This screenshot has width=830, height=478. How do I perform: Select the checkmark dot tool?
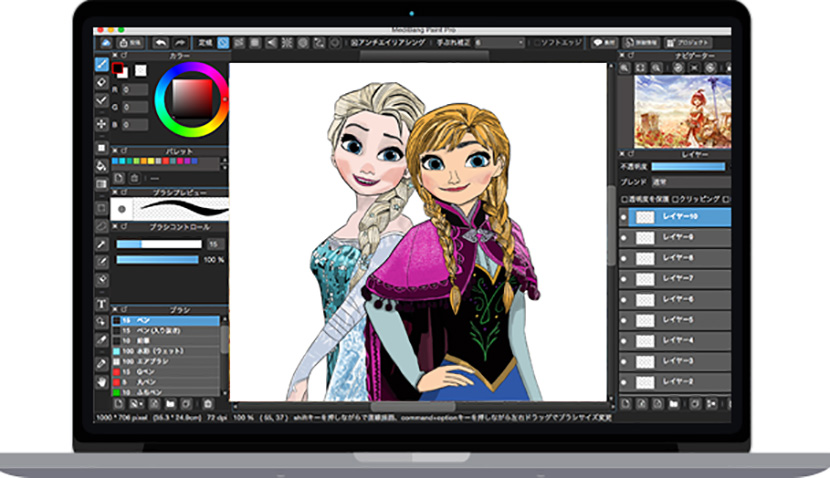pos(102,100)
